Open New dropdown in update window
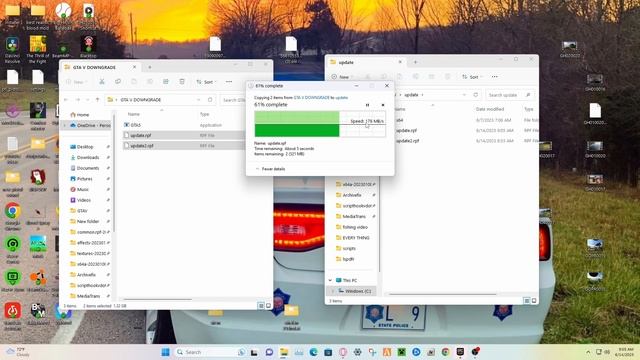 coord(342,77)
